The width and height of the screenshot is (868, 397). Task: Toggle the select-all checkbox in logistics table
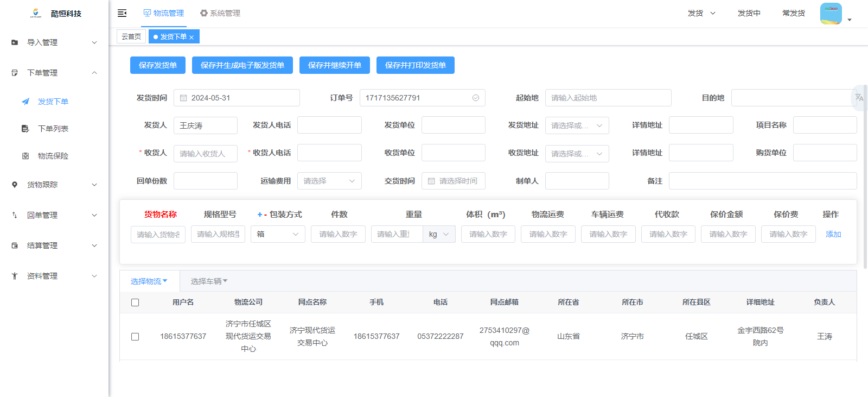point(135,303)
